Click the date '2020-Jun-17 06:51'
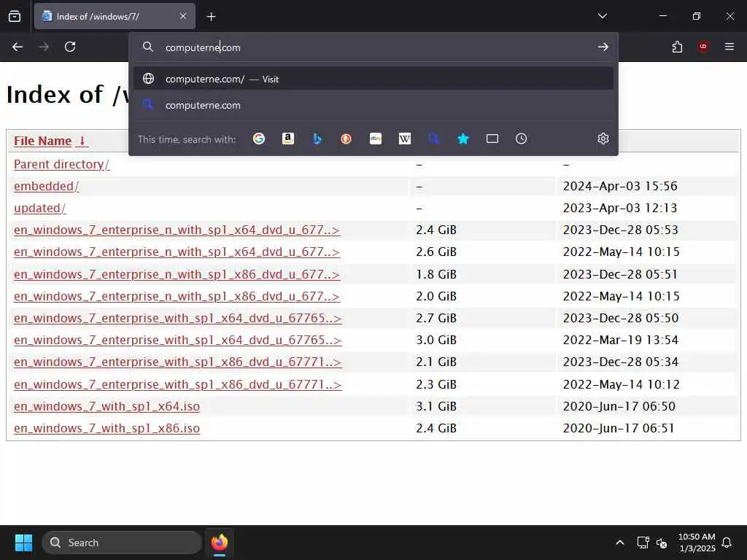The height and width of the screenshot is (560, 747). click(619, 428)
